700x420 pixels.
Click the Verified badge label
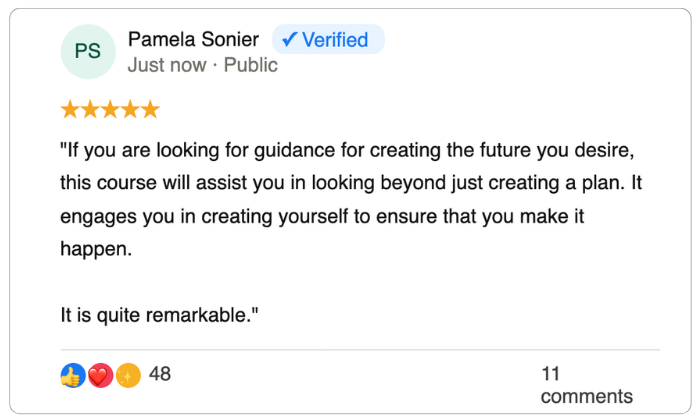pos(335,40)
